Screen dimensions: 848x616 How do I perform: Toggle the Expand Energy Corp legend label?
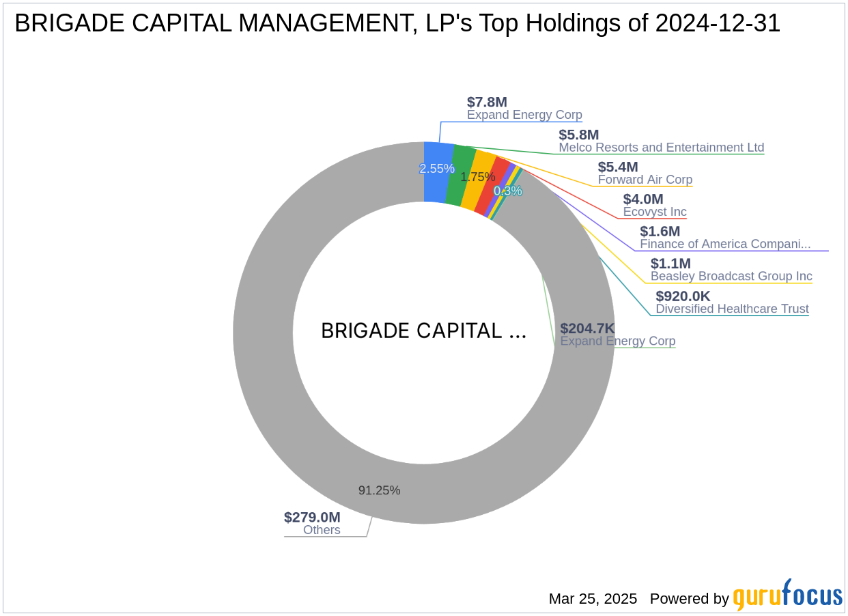(524, 115)
